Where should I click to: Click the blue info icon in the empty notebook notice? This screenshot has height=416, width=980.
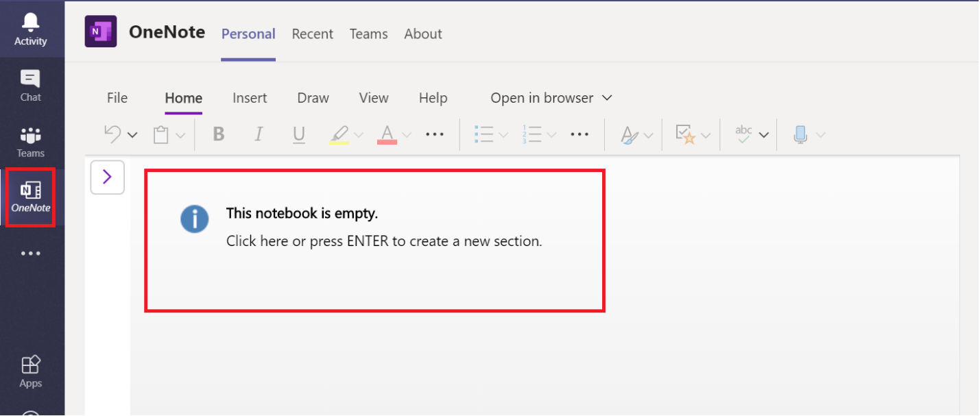[x=195, y=219]
